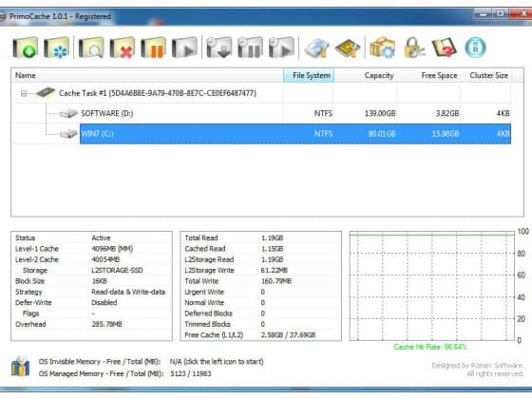Click the Overhead 285.78MB value

pos(106,324)
